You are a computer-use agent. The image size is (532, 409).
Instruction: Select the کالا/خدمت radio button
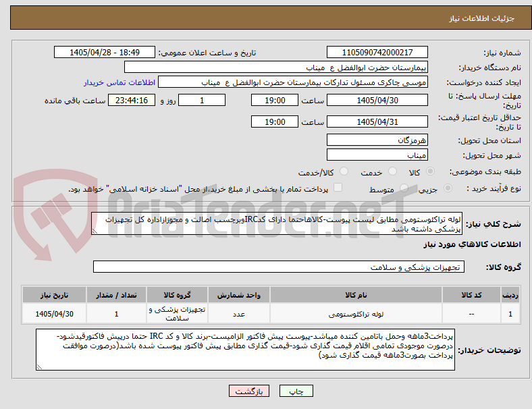coord(344,171)
